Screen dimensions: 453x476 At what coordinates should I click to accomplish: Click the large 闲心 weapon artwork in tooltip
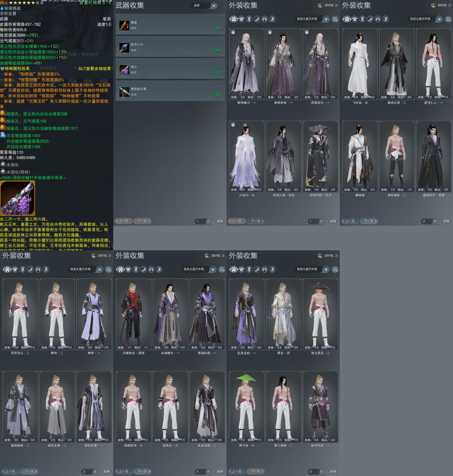pos(17,198)
